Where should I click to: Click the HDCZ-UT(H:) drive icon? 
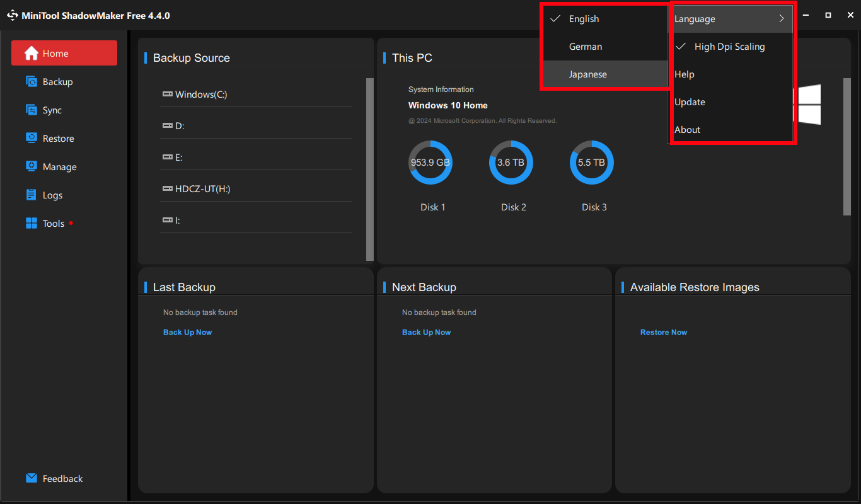point(168,188)
